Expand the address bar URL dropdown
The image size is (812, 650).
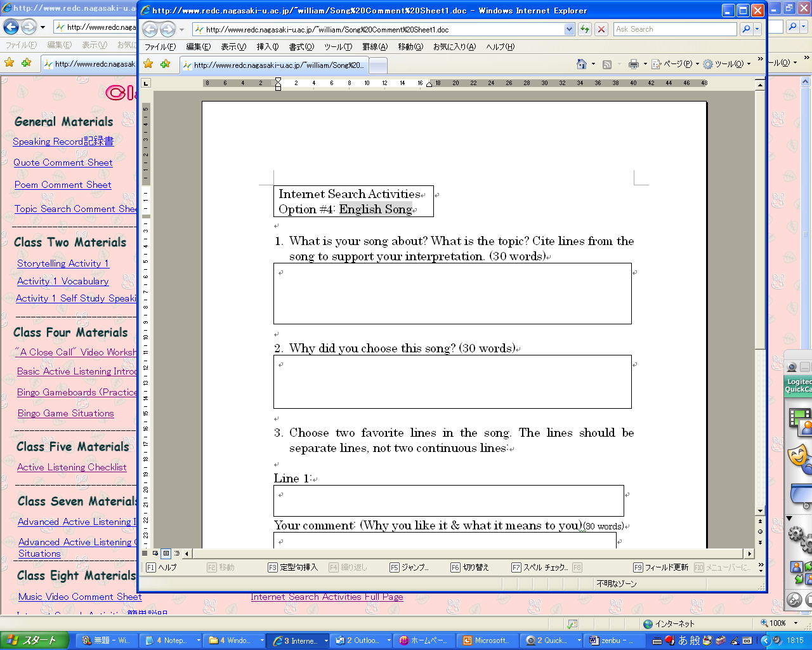tap(569, 29)
